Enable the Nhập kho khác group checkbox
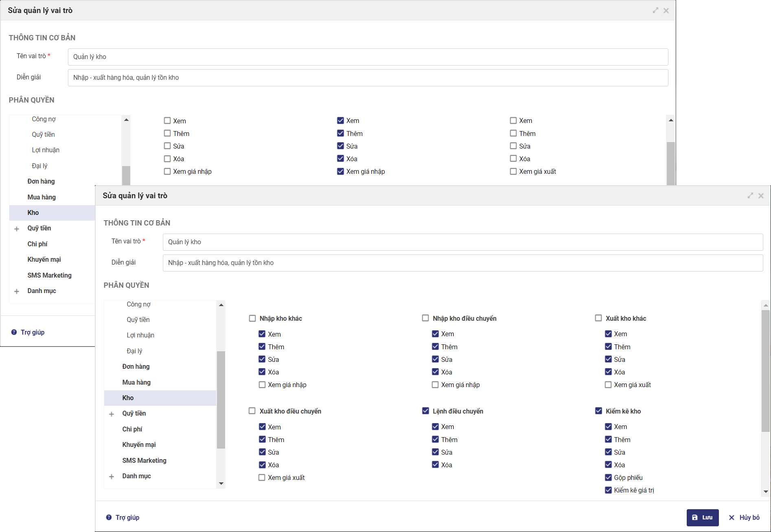Screen dimensions: 771x532 (x=252, y=318)
